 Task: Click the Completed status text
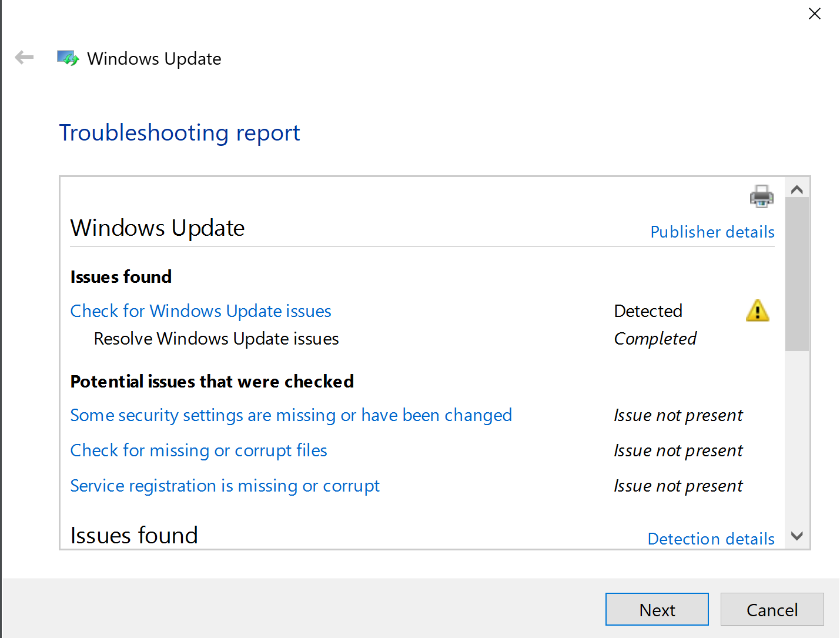[655, 339]
